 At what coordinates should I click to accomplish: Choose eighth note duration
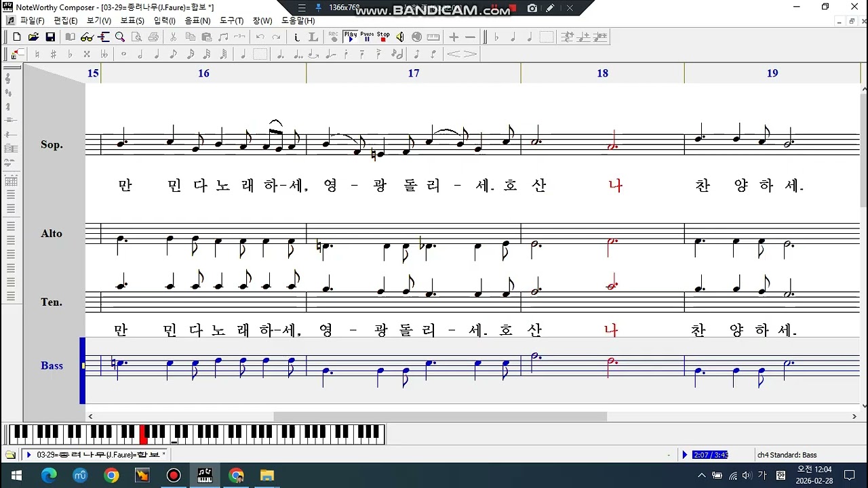pos(173,54)
